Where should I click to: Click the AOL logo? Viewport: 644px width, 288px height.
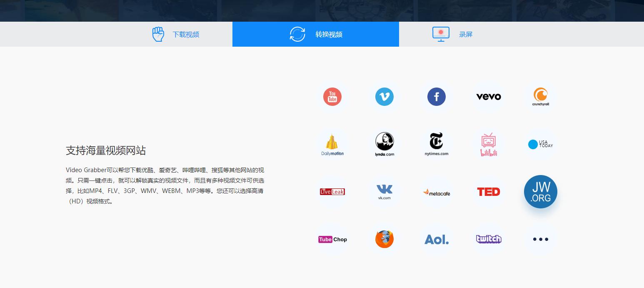436,239
